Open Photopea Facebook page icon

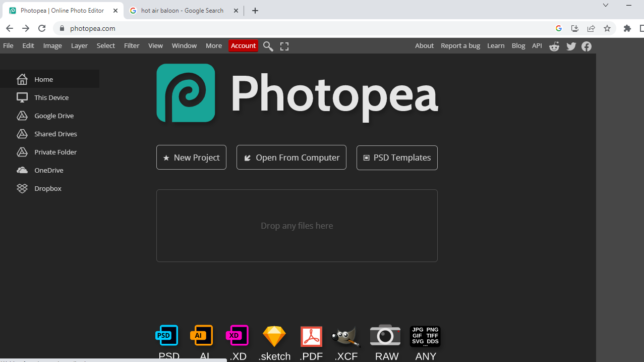pyautogui.click(x=587, y=46)
